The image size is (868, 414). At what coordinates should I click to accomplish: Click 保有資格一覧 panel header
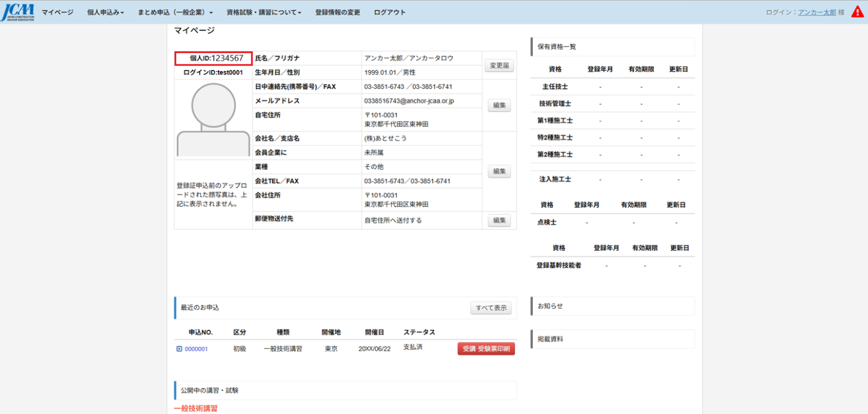point(612,47)
